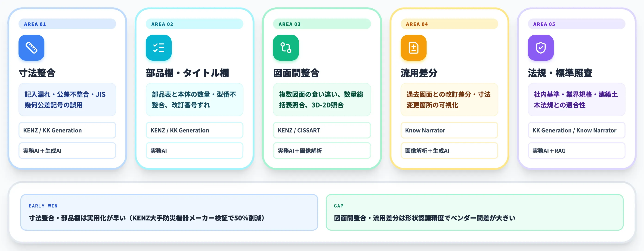Select the AREA 05 label pill
This screenshot has width=644, height=251.
pos(576,24)
